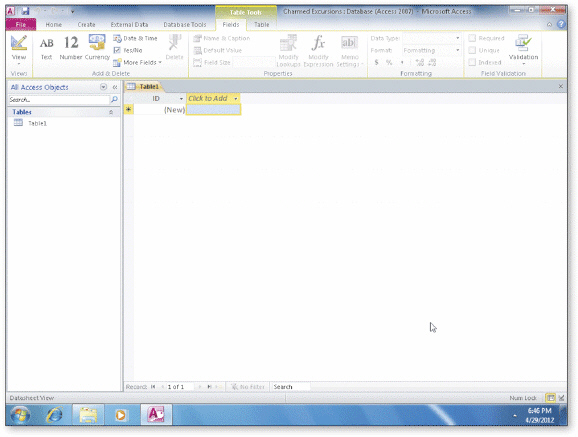Open Windows Explorer from the taskbar

(88, 415)
